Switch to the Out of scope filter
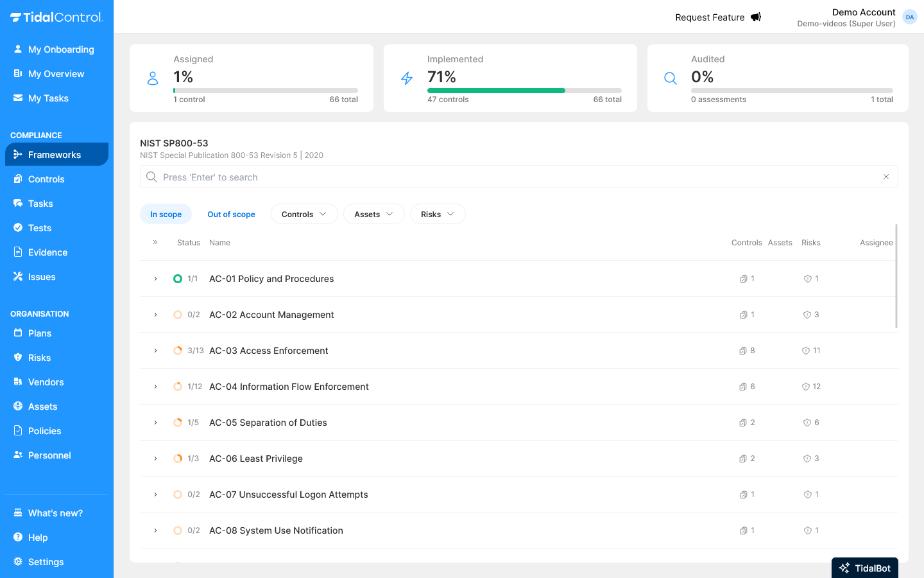The image size is (924, 578). click(x=231, y=214)
